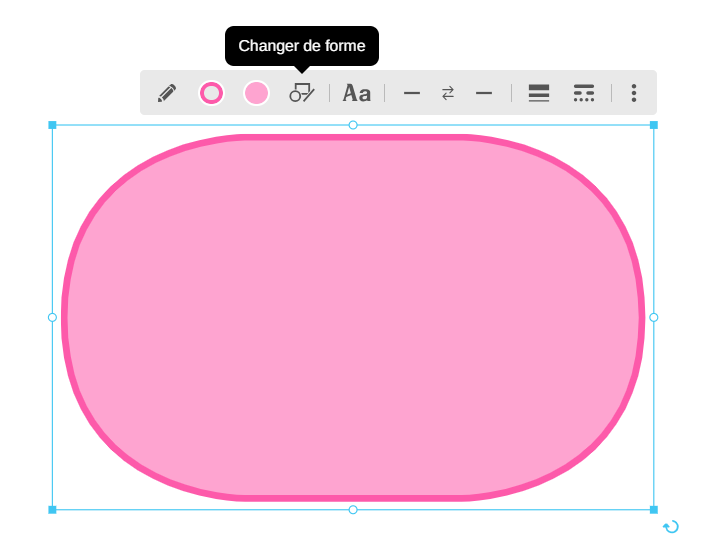Viewport: 713px width, 553px height.
Task: Click the rotate handle below the selection
Action: click(672, 527)
